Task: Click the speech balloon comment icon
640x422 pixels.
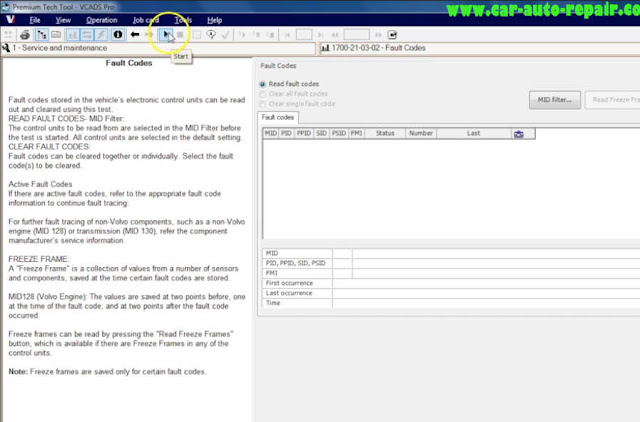Action: point(211,35)
